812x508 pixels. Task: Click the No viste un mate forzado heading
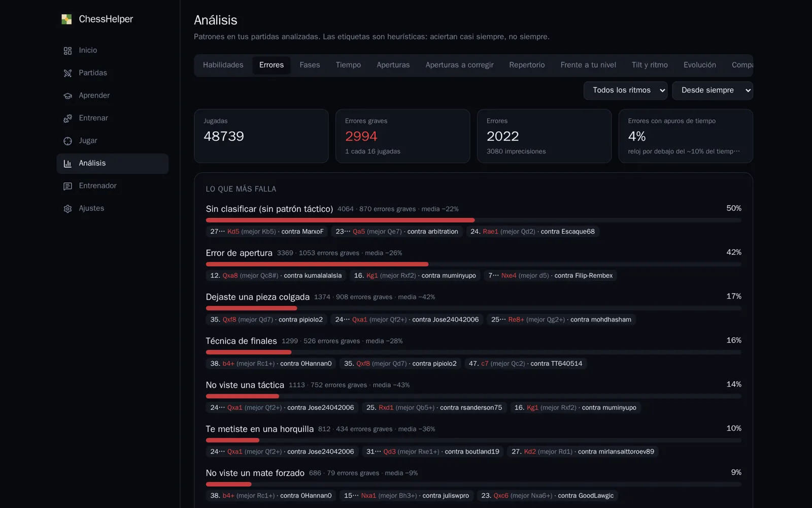pos(255,473)
